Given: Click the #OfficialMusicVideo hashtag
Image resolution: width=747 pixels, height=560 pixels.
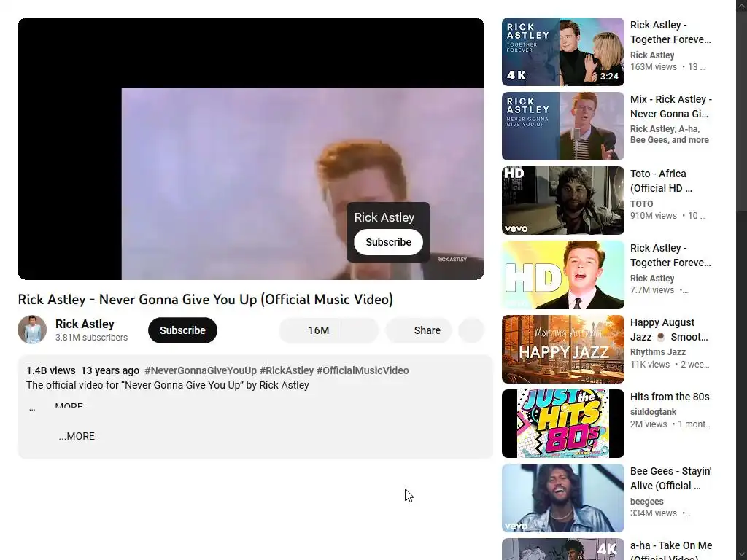Looking at the screenshot, I should (x=363, y=370).
